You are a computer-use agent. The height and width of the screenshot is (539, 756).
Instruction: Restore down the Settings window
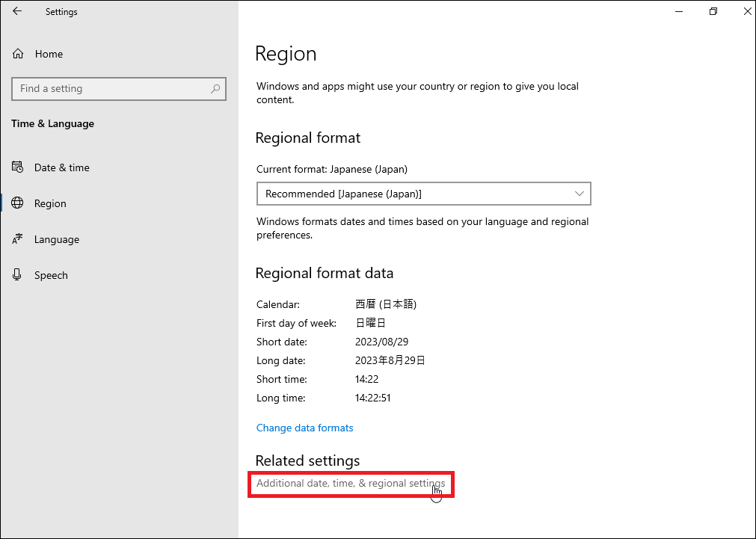click(713, 11)
